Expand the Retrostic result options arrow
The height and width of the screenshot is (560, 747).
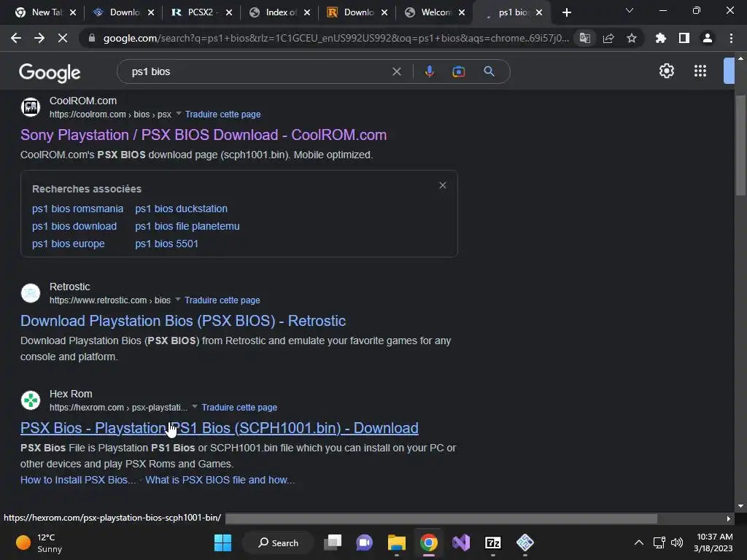coord(178,299)
